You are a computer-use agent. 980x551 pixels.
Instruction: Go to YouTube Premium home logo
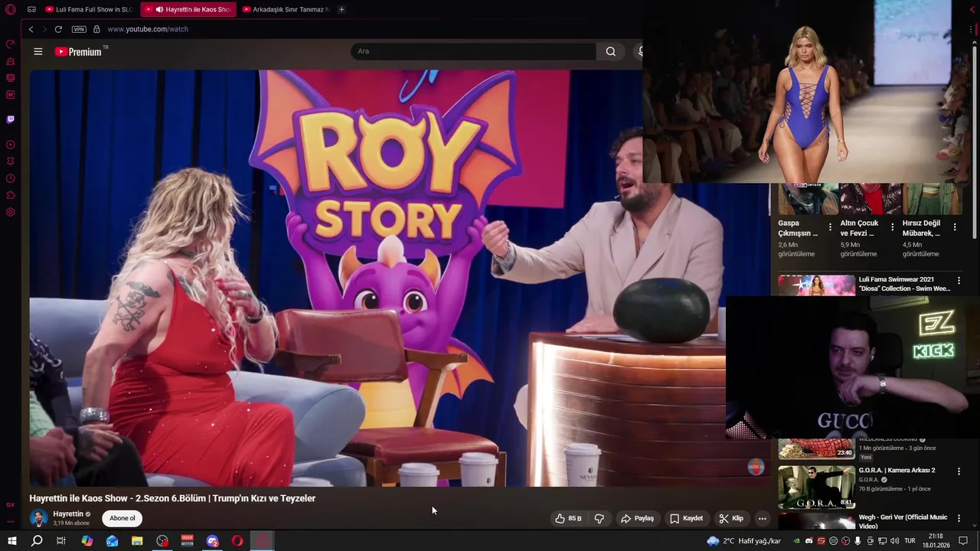78,51
